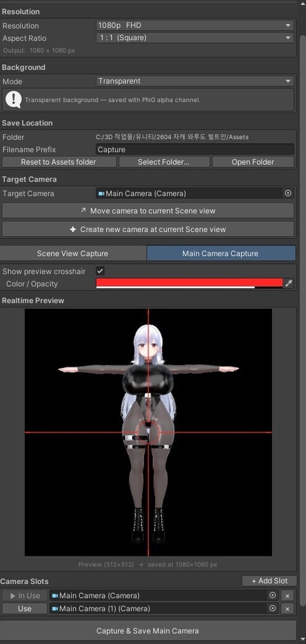Click the + Add Slot button
The image size is (306, 644).
point(269,580)
